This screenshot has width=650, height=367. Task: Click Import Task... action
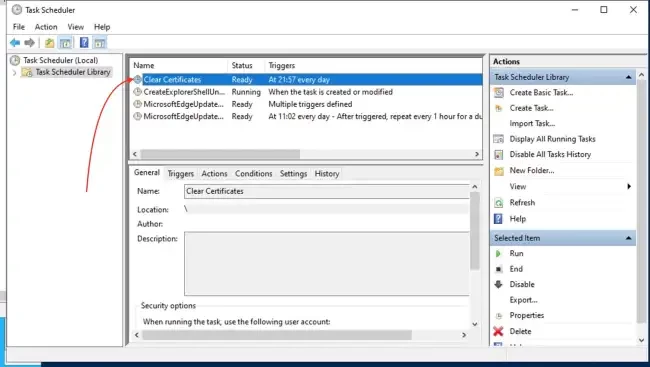pos(532,124)
